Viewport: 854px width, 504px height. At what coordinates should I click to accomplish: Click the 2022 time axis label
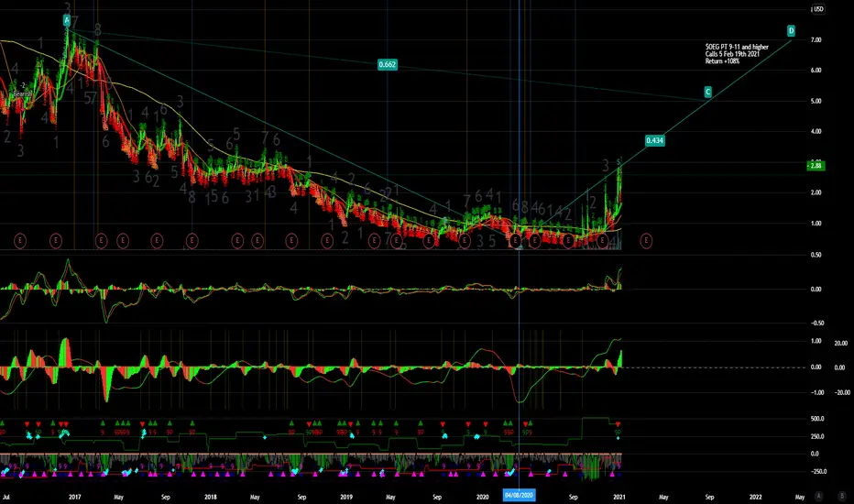click(755, 497)
